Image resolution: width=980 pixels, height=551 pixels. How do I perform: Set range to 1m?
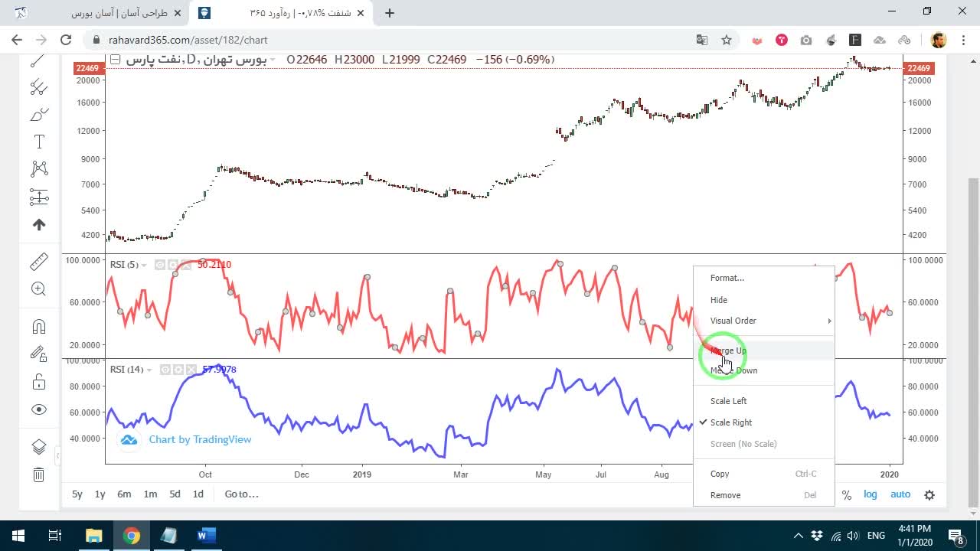[150, 494]
